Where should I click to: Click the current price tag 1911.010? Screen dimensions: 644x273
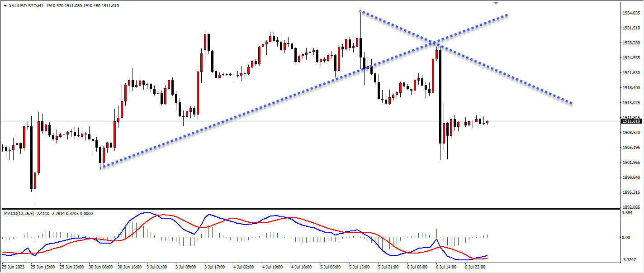(x=631, y=121)
